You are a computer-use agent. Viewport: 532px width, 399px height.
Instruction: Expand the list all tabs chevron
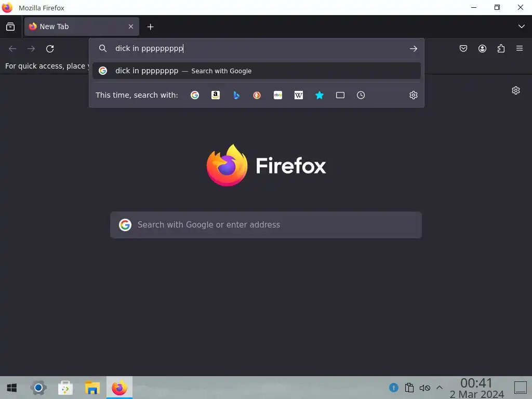pos(521,26)
